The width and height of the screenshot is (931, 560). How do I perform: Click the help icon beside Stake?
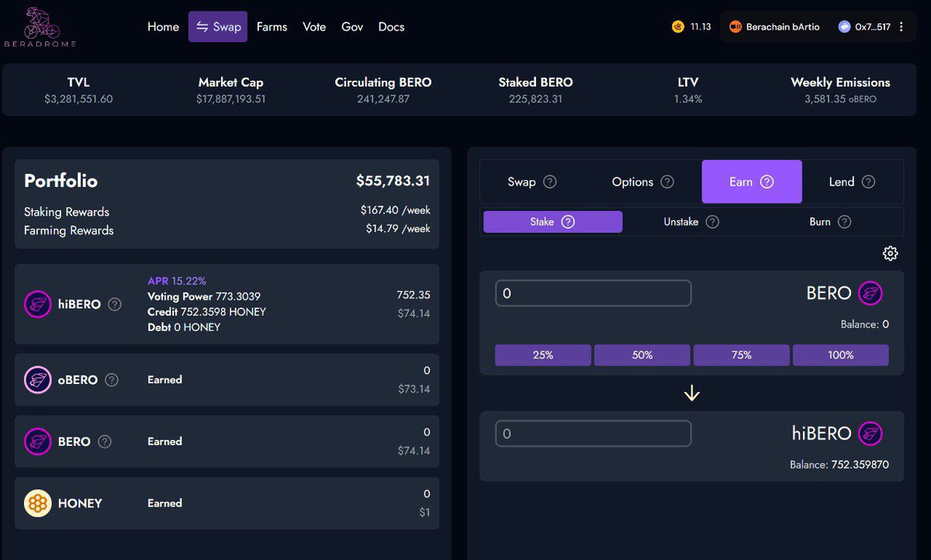tap(568, 222)
